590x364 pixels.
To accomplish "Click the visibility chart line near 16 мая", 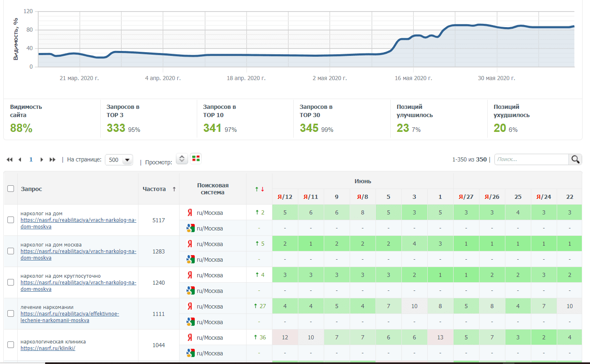I will click(x=413, y=36).
